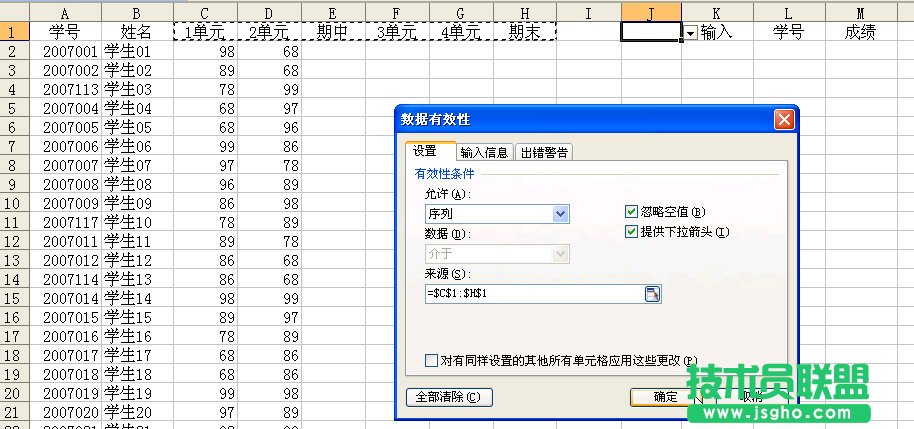
Task: Switch to the 输入信息 tab
Action: (484, 153)
